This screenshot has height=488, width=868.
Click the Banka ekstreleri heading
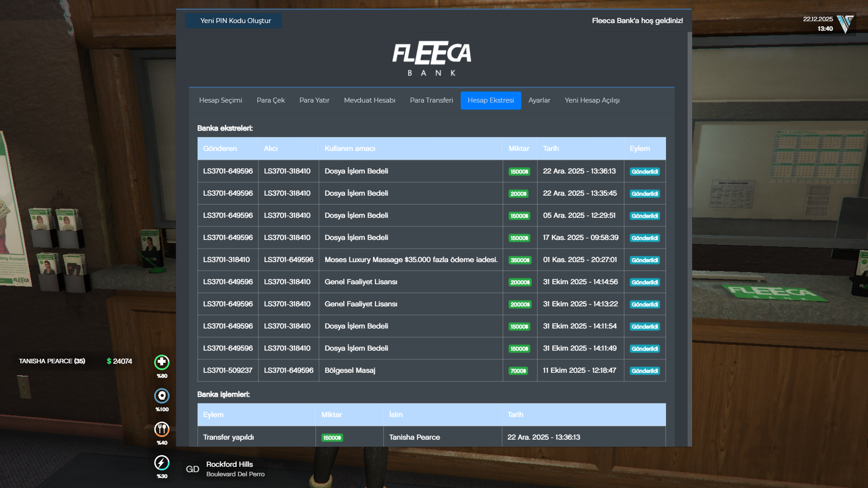[x=225, y=128]
